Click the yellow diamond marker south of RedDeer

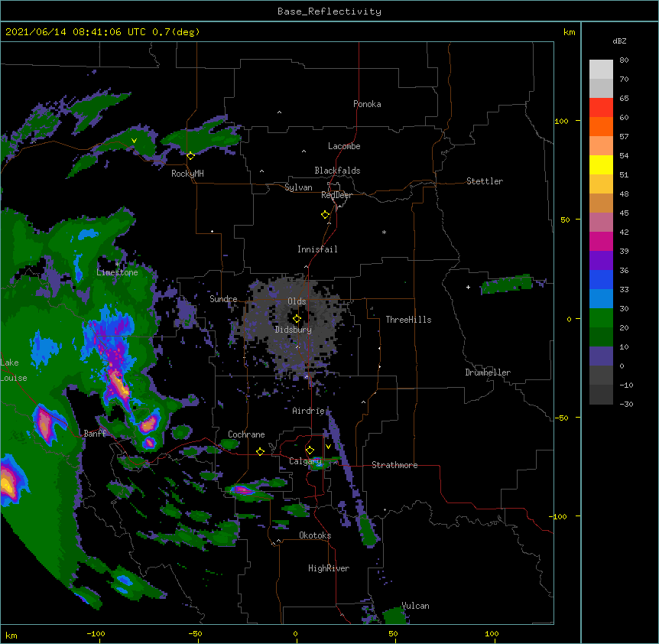coord(325,215)
